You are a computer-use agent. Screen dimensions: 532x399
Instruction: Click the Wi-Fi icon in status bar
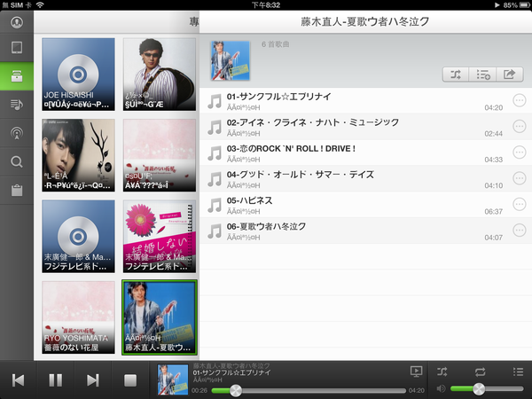pos(40,4)
